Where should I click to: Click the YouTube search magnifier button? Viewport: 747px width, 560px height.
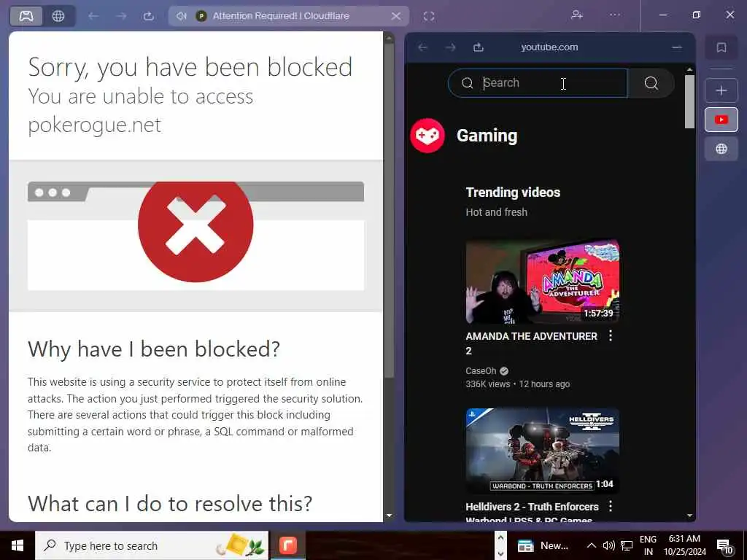651,83
